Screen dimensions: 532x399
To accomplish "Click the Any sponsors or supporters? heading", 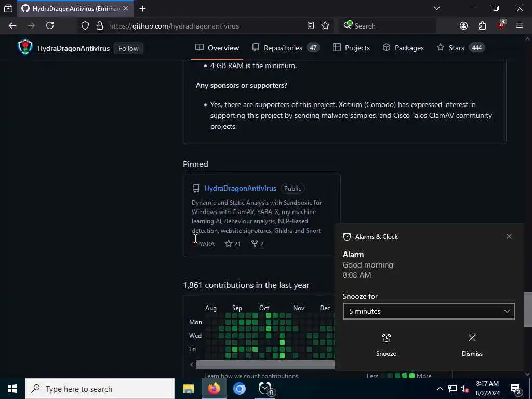I will coord(242,86).
